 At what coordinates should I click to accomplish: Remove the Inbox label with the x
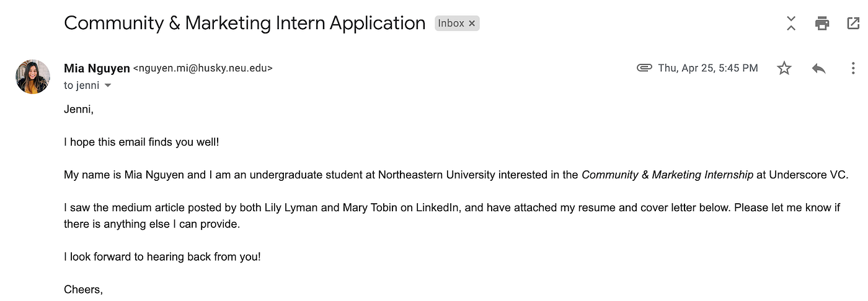(472, 24)
